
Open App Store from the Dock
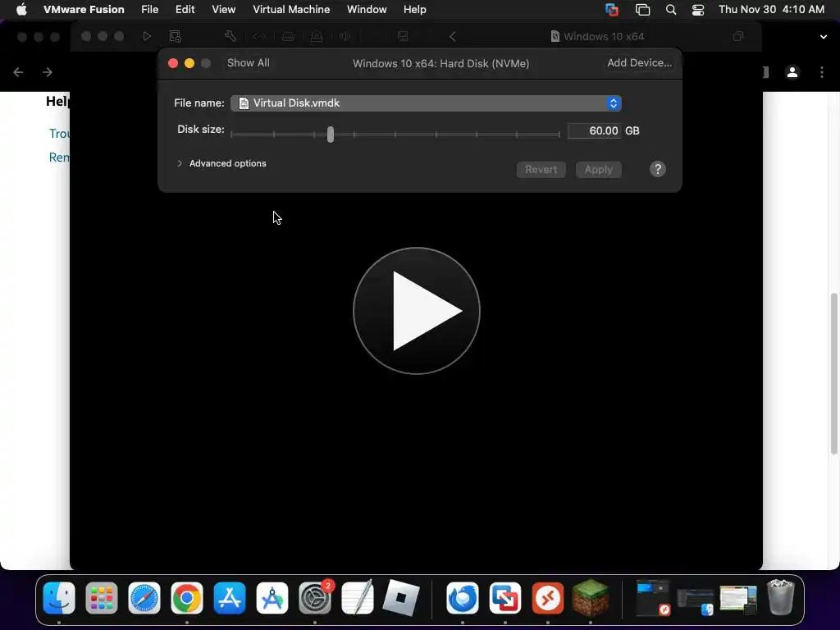click(x=230, y=597)
